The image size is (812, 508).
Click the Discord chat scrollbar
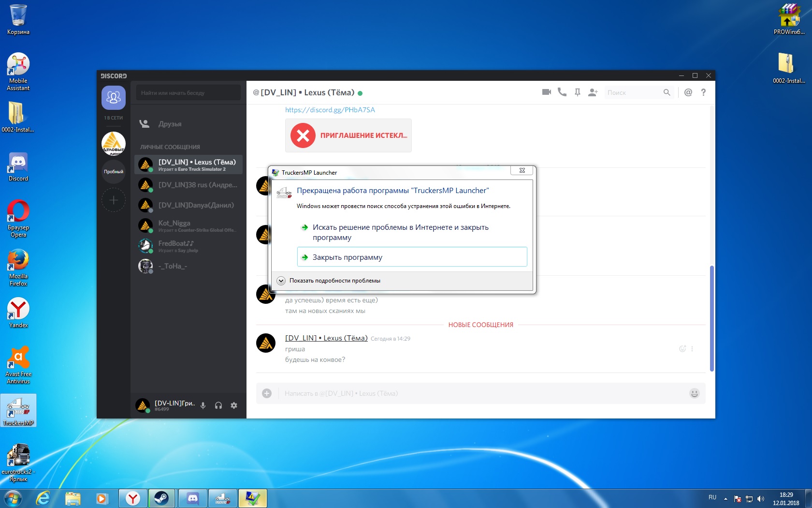pos(711,318)
